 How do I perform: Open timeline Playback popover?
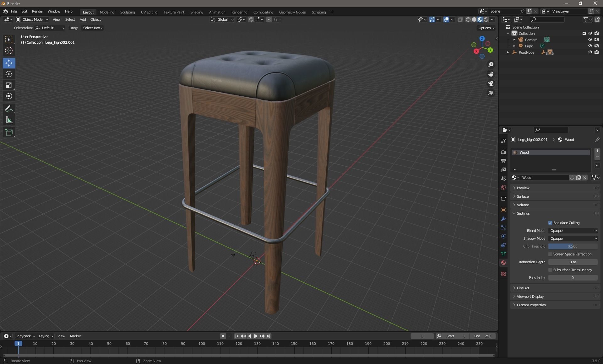click(x=25, y=336)
